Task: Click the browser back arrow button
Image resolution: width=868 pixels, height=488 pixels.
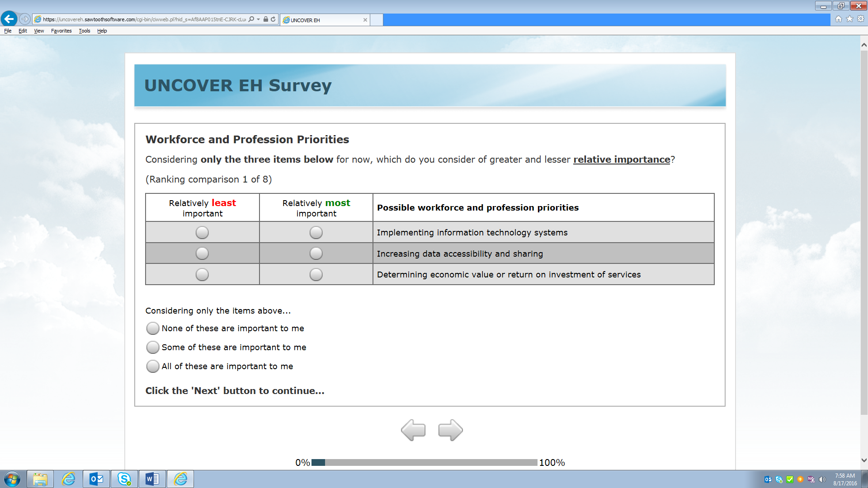Action: [9, 19]
